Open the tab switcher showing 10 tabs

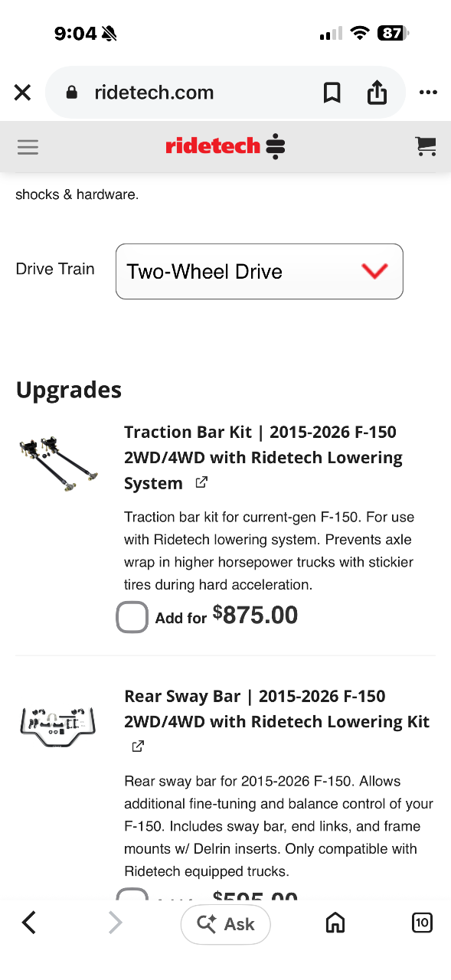(422, 923)
